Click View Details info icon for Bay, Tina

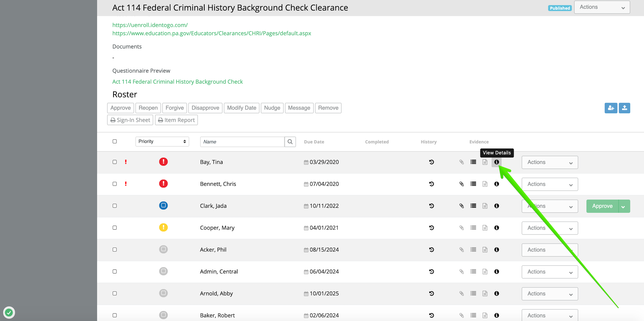pos(496,162)
